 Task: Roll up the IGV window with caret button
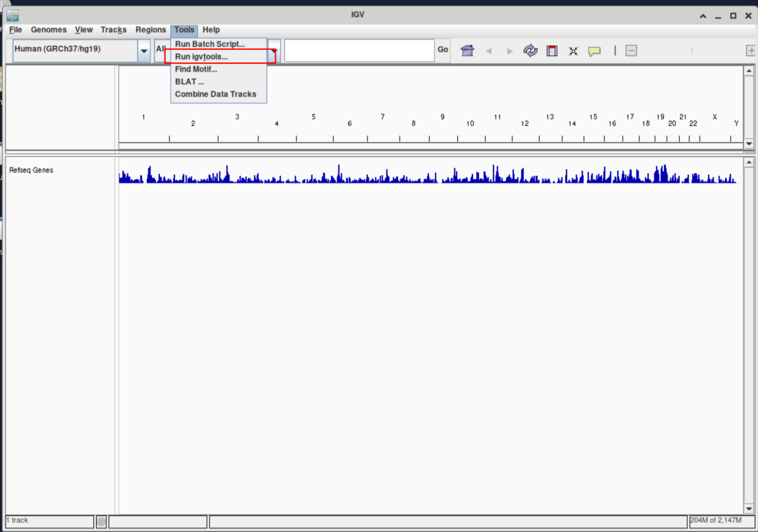(703, 16)
